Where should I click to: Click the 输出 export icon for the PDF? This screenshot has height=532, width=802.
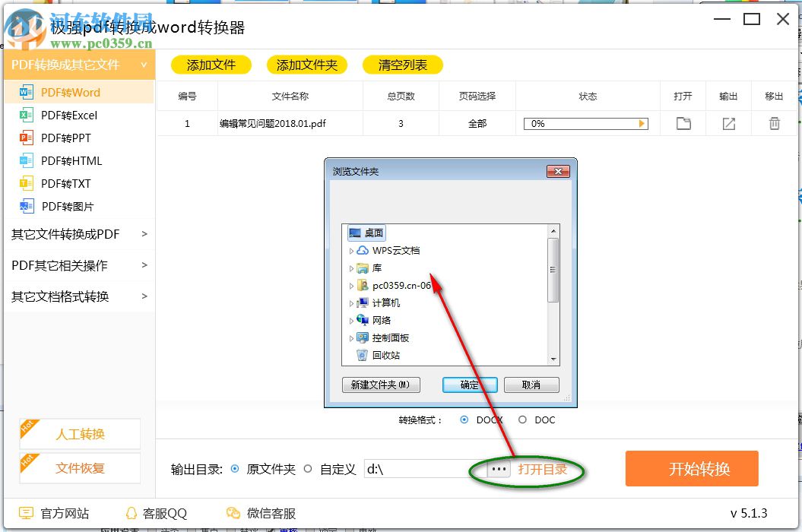tap(728, 123)
